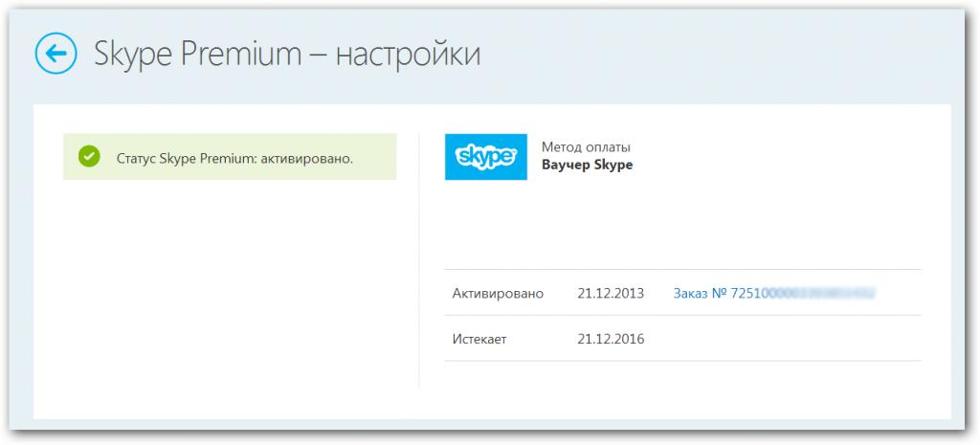The image size is (980, 445).
Task: Click the 'Метод оплаты' label
Action: point(586,147)
